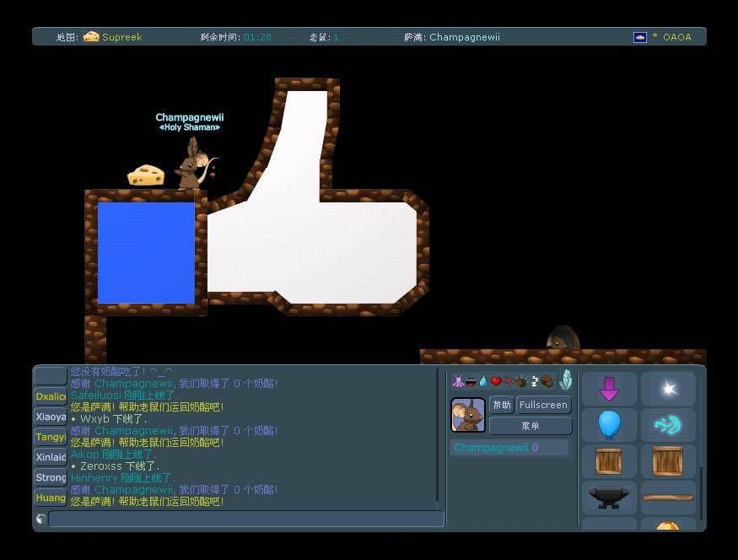This screenshot has height=560, width=738.
Task: Select the purple down arrow shaman item
Action: [609, 389]
